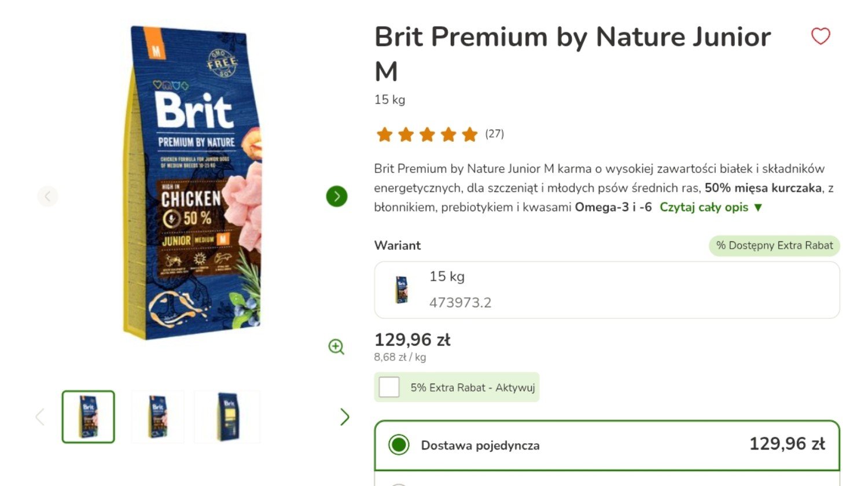Image resolution: width=868 pixels, height=486 pixels.
Task: Click the Dostępny Extra Rabat badge
Action: pyautogui.click(x=774, y=245)
